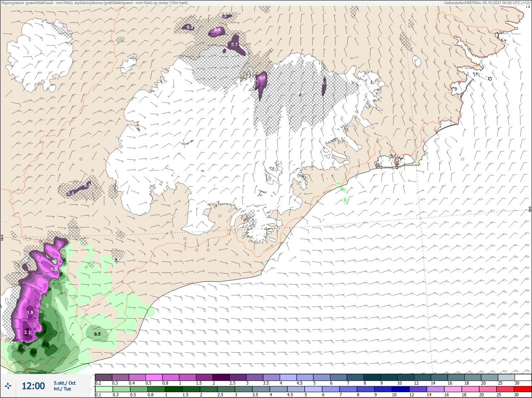The width and height of the screenshot is (532, 398).
Task: Pick the light pink 16 legend swatch
Action: pos(453,389)
